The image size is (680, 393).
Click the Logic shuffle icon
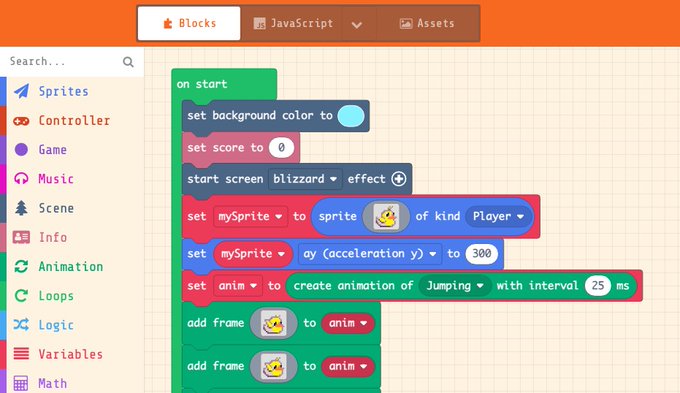click(x=21, y=325)
